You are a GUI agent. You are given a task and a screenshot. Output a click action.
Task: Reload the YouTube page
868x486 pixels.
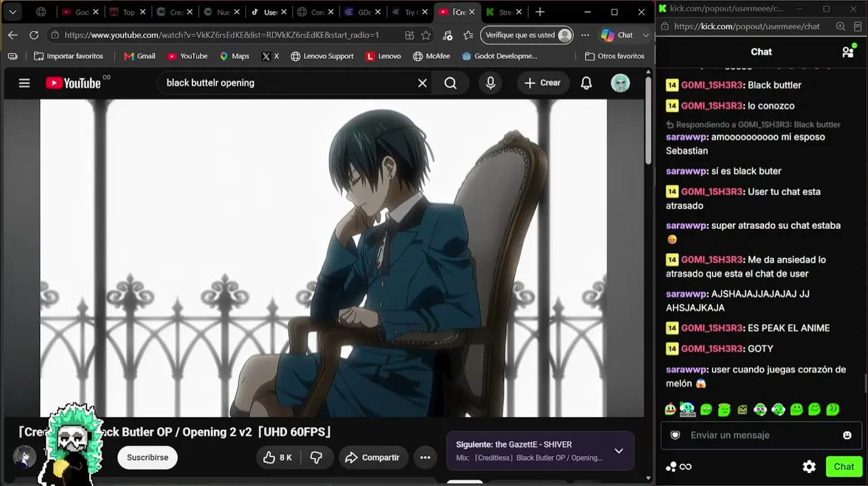pyautogui.click(x=34, y=35)
